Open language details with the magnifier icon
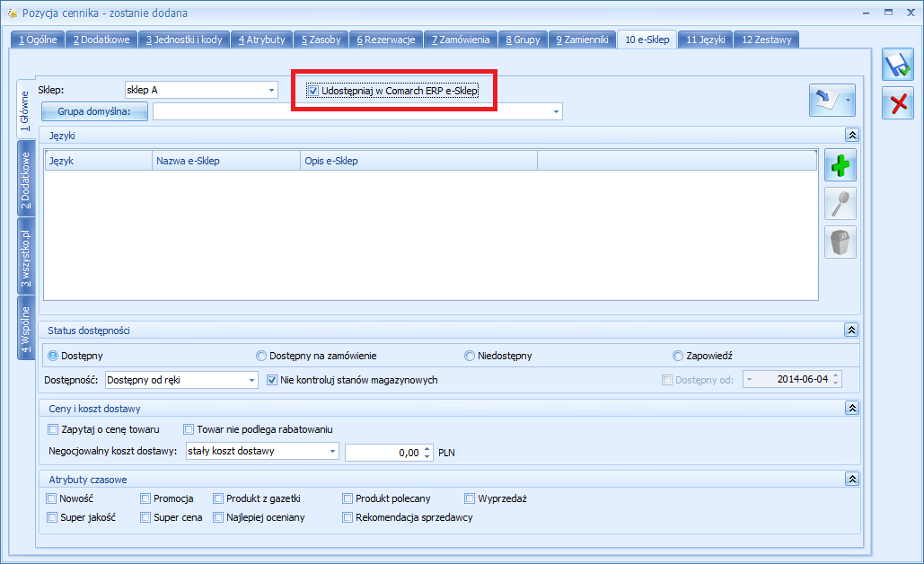924x564 pixels. pos(840,204)
